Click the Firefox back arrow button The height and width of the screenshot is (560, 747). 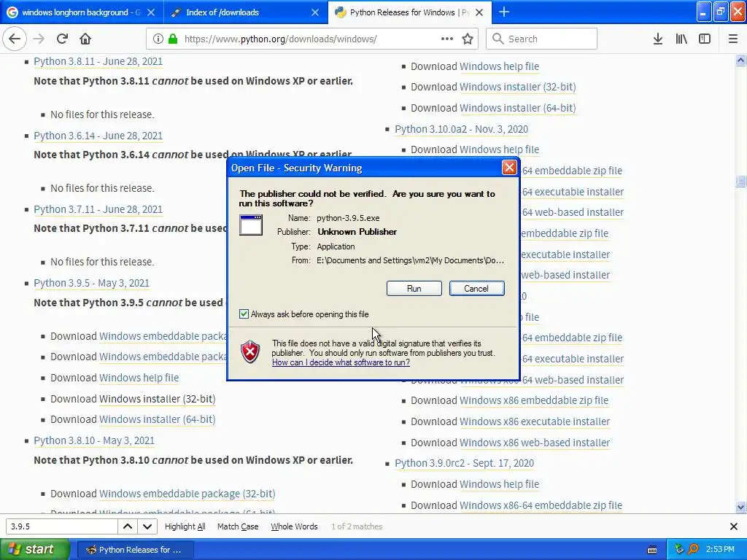15,39
